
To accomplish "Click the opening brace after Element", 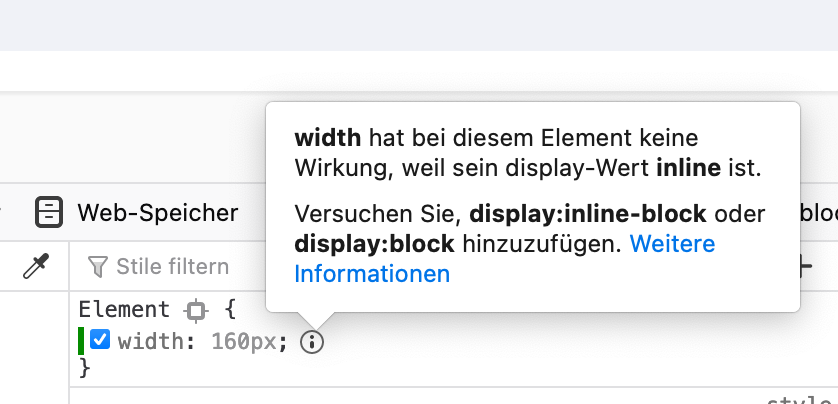I will (x=230, y=309).
